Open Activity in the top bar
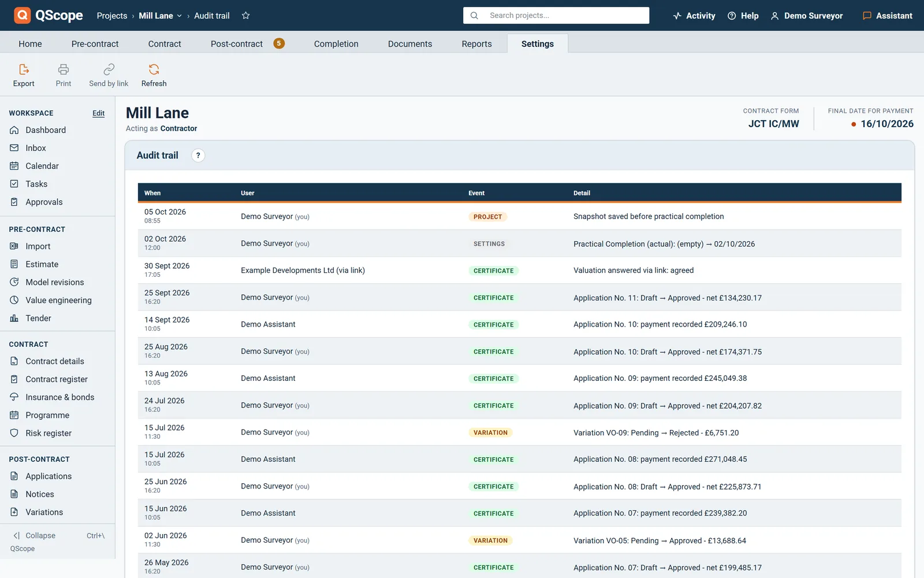924x578 pixels. tap(694, 16)
